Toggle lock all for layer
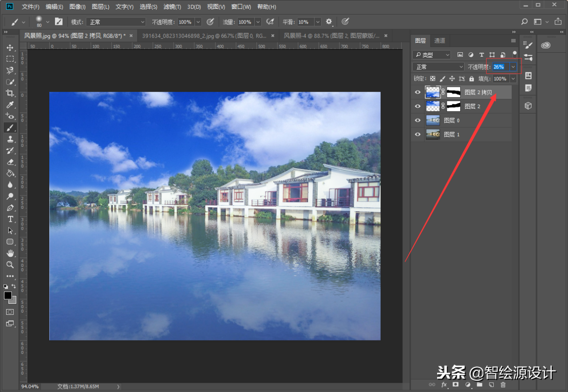This screenshot has height=392, width=568. tap(471, 78)
